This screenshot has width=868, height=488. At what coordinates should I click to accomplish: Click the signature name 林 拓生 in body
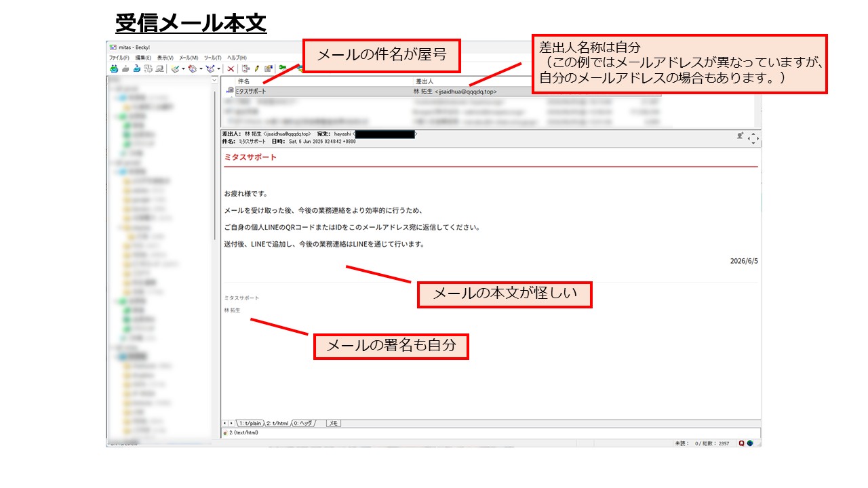[x=232, y=310]
